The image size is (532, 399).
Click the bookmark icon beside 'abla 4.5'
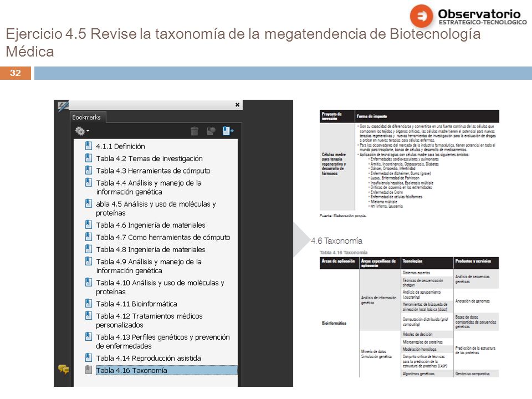pos(89,203)
